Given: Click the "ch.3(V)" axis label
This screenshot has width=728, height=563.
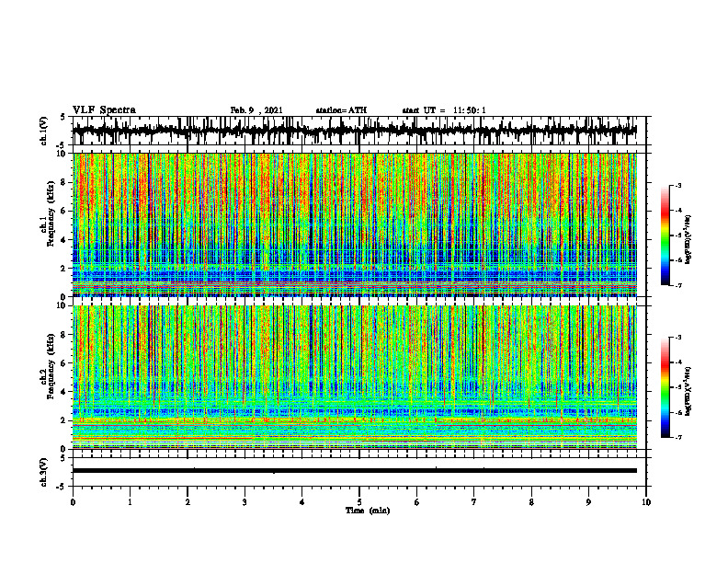Looking at the screenshot, I should (43, 472).
